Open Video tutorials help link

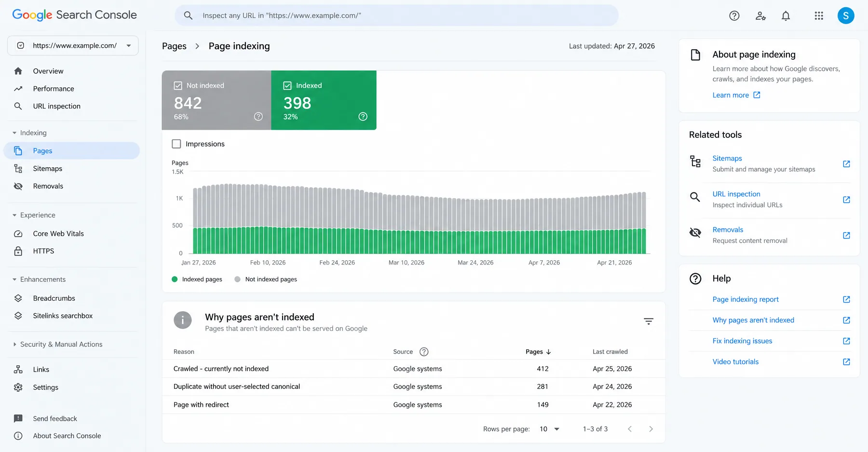735,361
